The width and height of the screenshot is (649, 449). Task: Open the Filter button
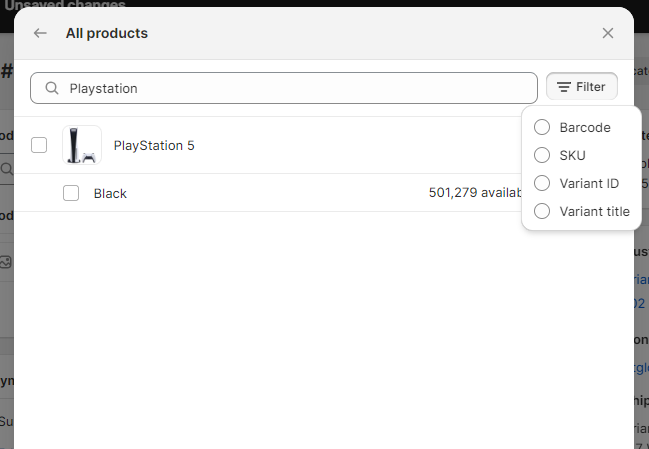[x=582, y=87]
